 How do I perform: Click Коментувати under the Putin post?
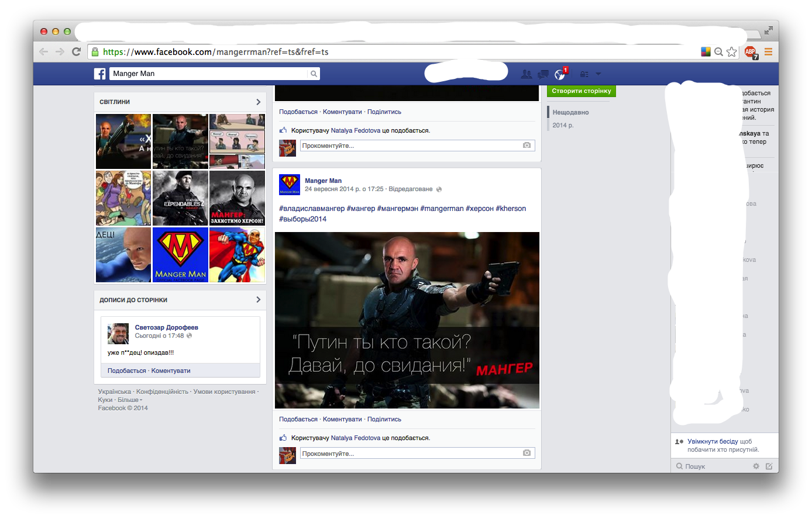342,419
